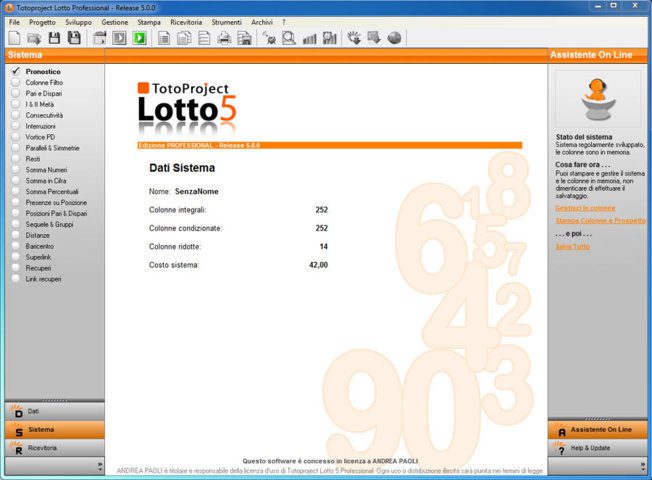Image resolution: width=652 pixels, height=480 pixels.
Task: Click the globe sphere toolbar icon
Action: (x=394, y=38)
